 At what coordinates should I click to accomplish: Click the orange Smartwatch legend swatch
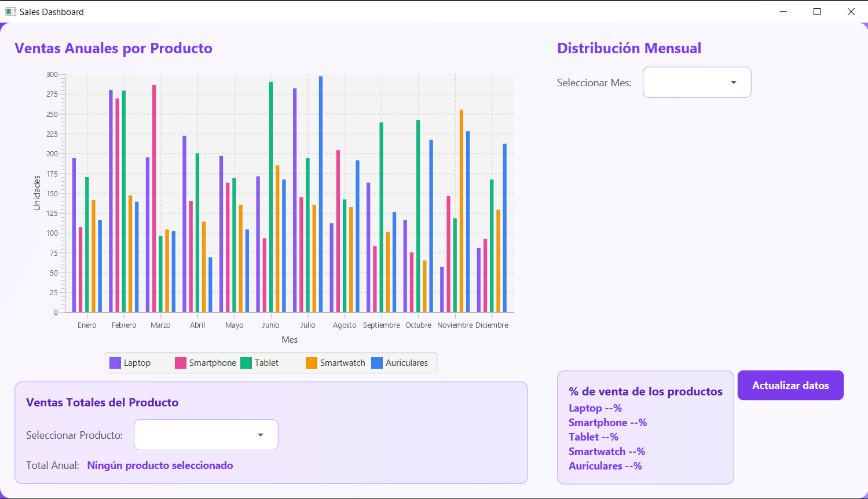point(312,363)
